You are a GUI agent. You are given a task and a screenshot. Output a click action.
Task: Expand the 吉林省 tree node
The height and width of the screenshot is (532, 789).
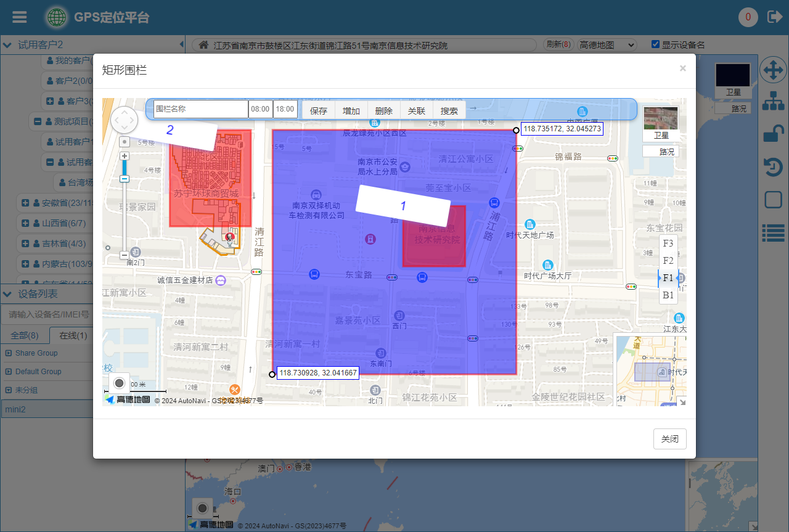(x=25, y=243)
